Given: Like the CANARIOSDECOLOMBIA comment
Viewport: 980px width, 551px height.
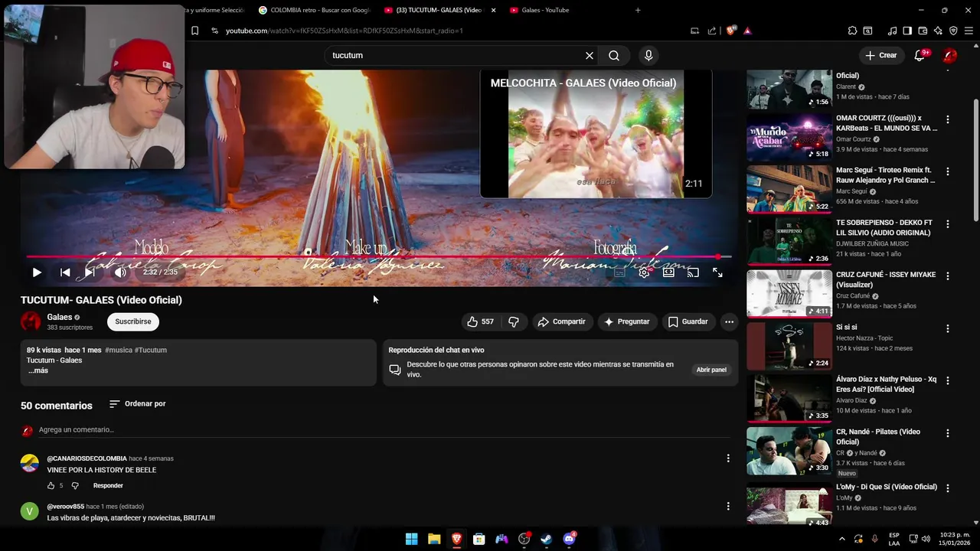Looking at the screenshot, I should pos(51,486).
